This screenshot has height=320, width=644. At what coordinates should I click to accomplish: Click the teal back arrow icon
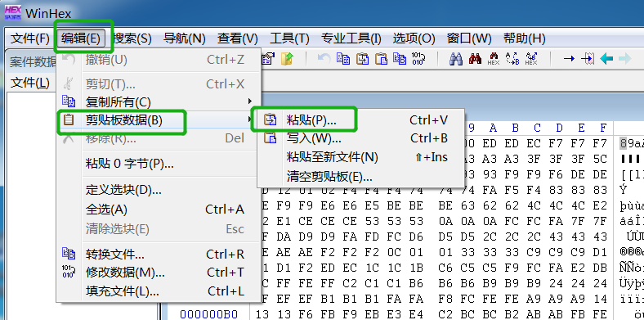(x=606, y=59)
